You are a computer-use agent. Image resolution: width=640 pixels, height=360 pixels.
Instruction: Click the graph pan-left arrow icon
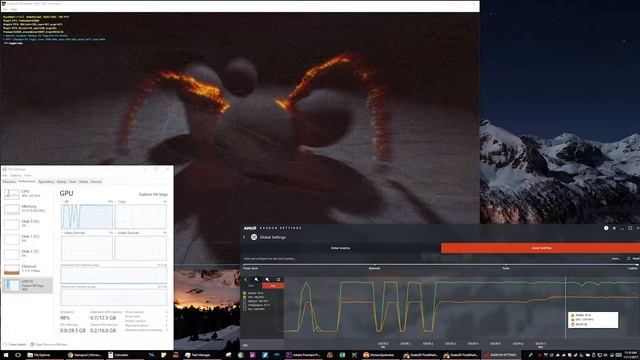click(x=245, y=280)
